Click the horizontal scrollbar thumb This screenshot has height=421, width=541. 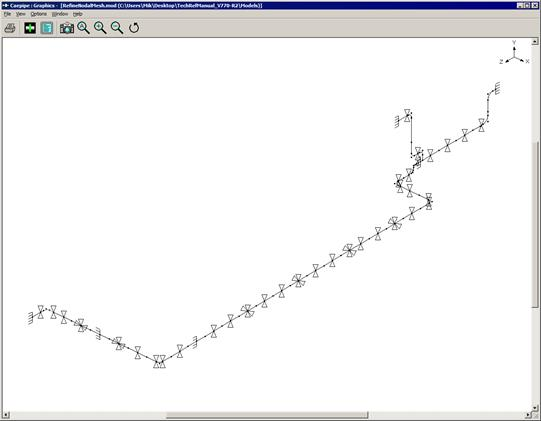pyautogui.click(x=267, y=414)
